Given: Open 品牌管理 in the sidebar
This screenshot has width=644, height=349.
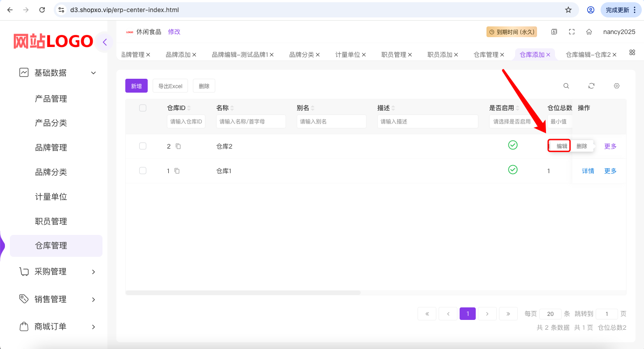Looking at the screenshot, I should point(51,148).
